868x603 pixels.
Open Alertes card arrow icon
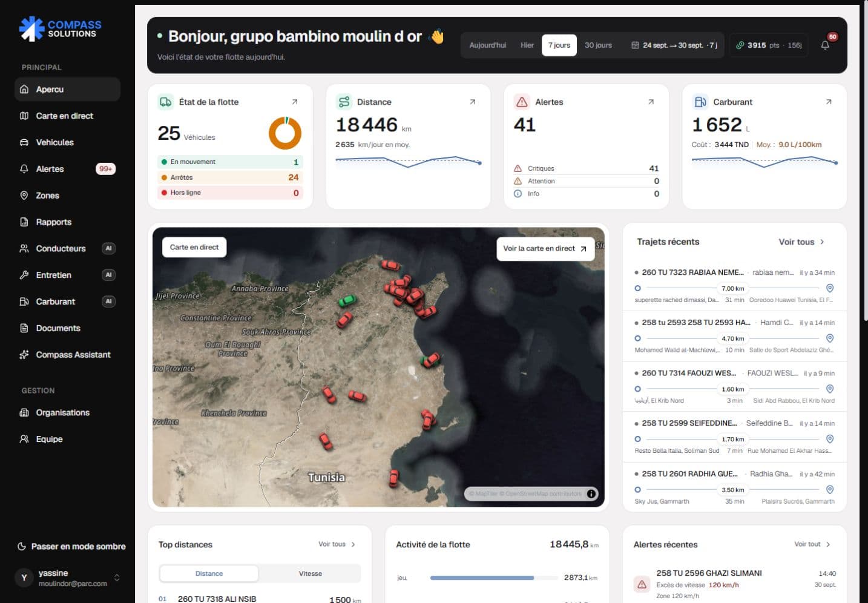click(651, 102)
